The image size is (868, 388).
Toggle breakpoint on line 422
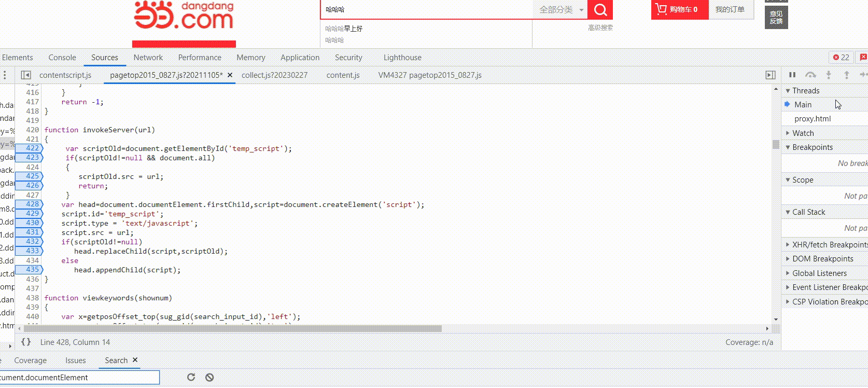coord(30,148)
